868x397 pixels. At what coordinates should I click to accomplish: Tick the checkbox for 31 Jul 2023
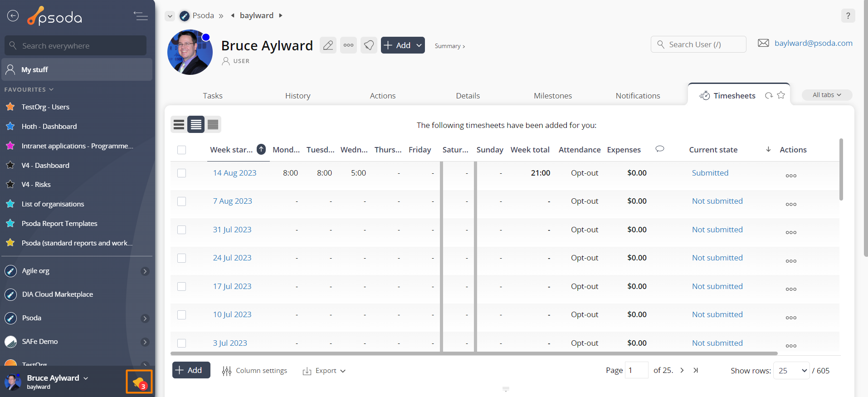tap(181, 230)
